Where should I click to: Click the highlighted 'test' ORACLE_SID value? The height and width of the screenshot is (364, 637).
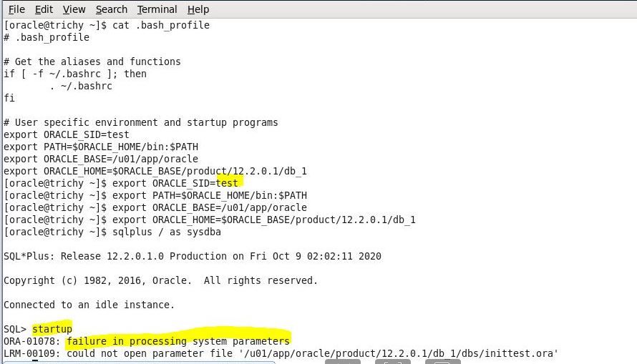[x=227, y=183]
